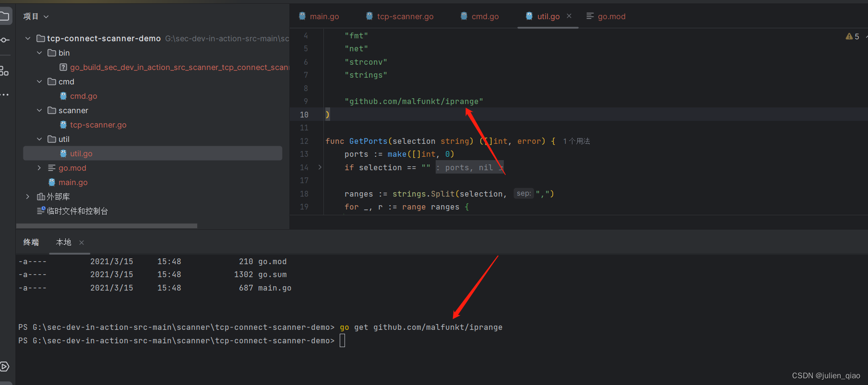Viewport: 868px width, 385px height.
Task: Switch to the main.go editor tab
Action: click(319, 16)
